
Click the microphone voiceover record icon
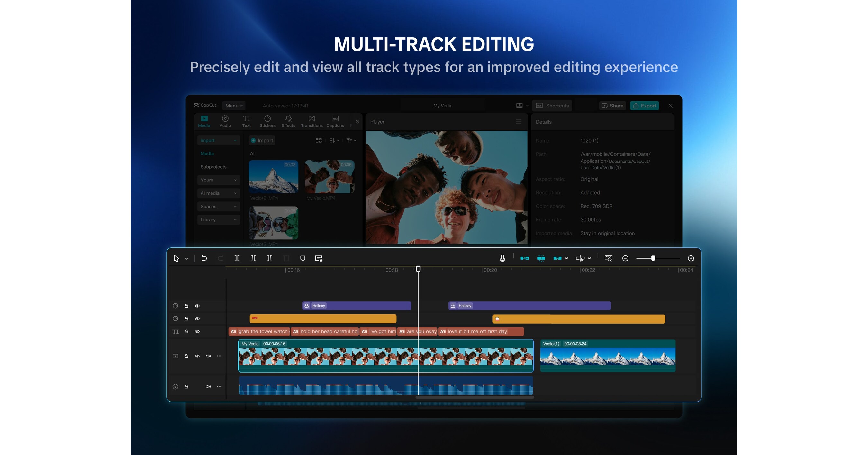point(502,258)
